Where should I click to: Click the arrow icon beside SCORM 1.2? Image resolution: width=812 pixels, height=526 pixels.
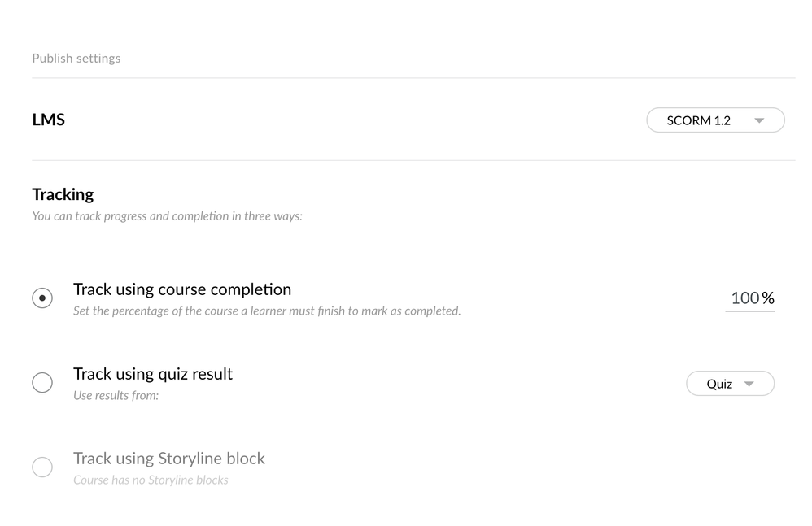(759, 121)
